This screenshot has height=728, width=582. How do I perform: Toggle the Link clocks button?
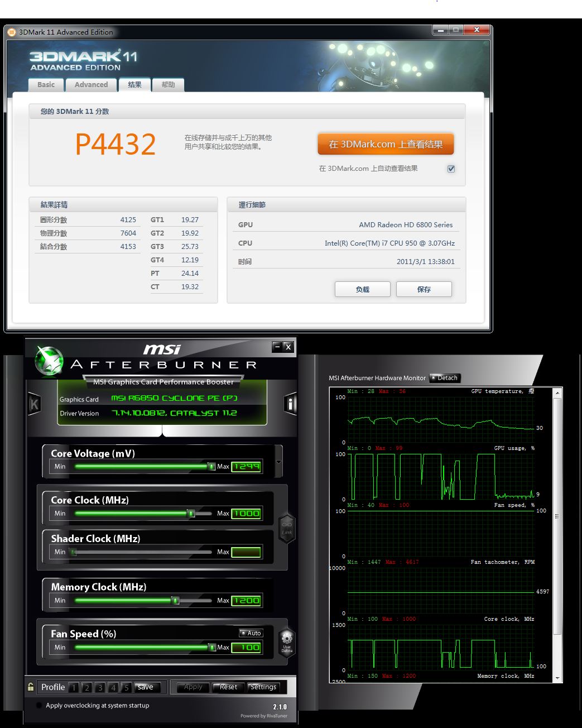tap(287, 528)
